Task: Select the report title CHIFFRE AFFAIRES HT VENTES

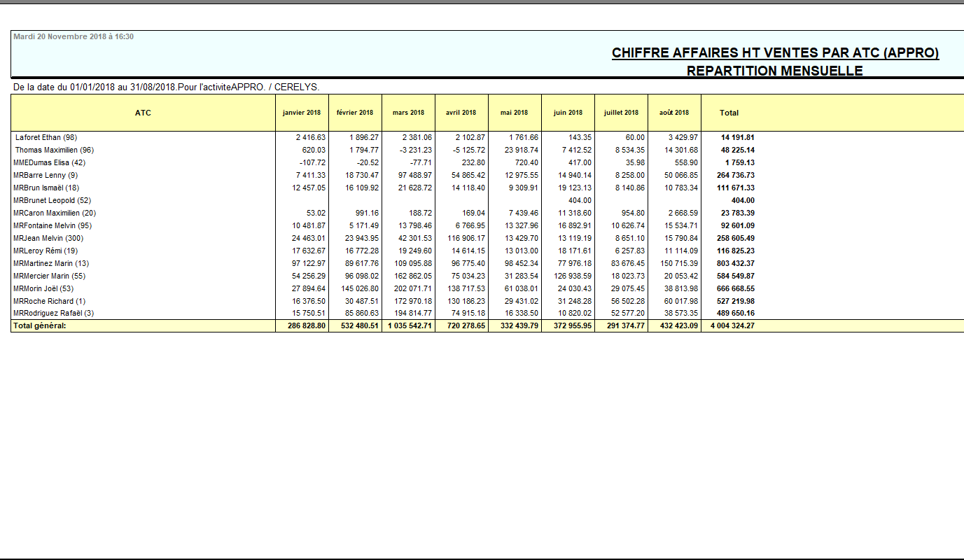Action: click(775, 52)
